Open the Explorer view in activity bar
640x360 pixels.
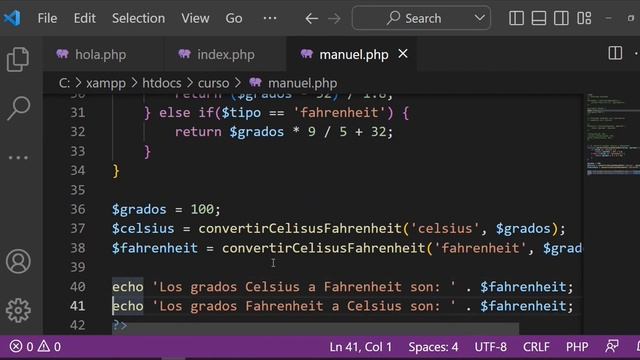pos(18,60)
